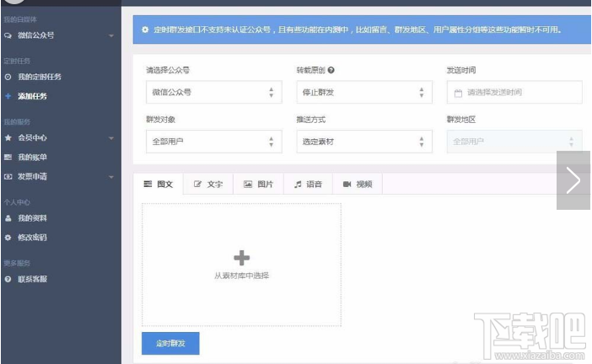Screen dimensions: 592x364
Task: Click the gear icon in the blue notice
Action: (145, 29)
